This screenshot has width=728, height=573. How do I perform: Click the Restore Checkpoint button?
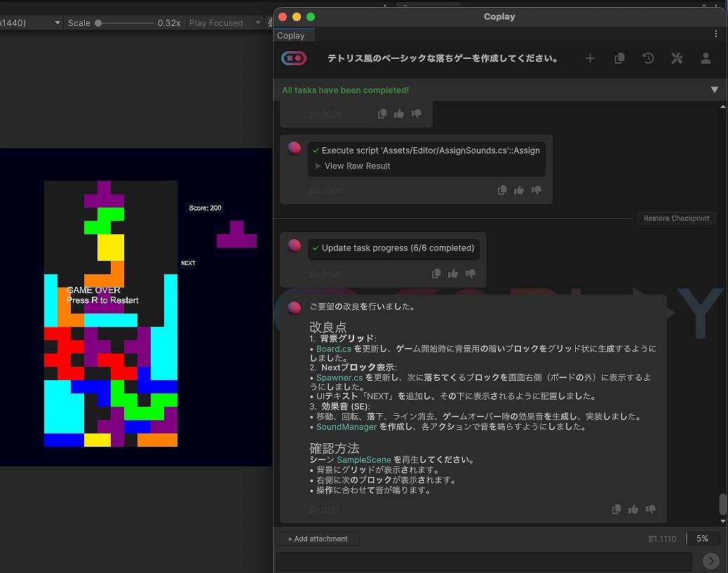[x=676, y=218]
